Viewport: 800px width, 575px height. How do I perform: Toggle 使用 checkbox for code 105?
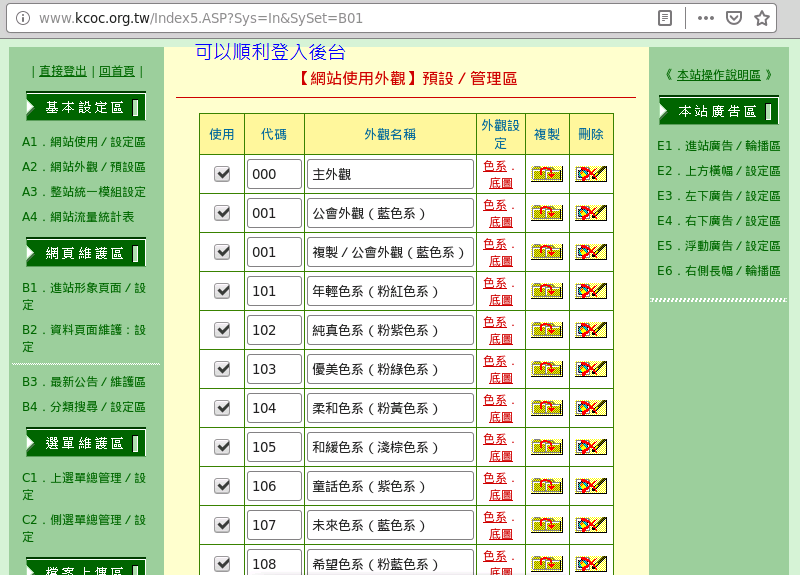pos(222,447)
